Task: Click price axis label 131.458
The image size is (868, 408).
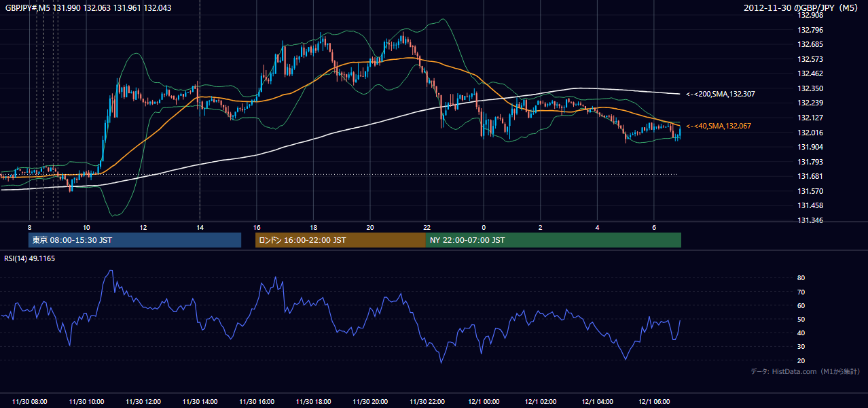Action: [810, 205]
